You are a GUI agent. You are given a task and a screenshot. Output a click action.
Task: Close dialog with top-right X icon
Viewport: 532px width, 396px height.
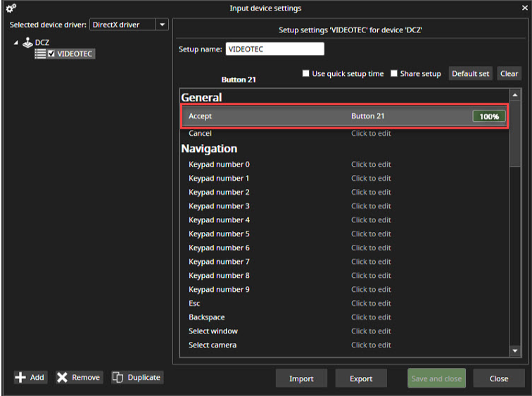tap(521, 8)
